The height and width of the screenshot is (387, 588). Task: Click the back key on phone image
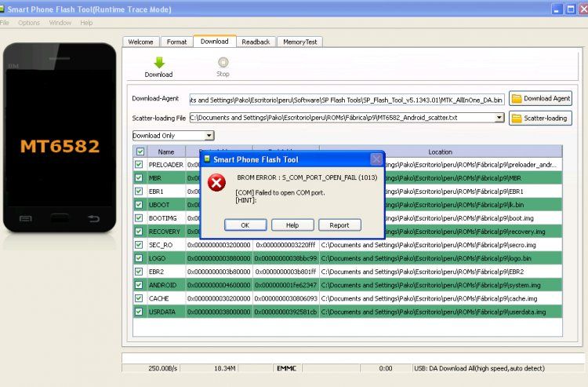tap(94, 218)
